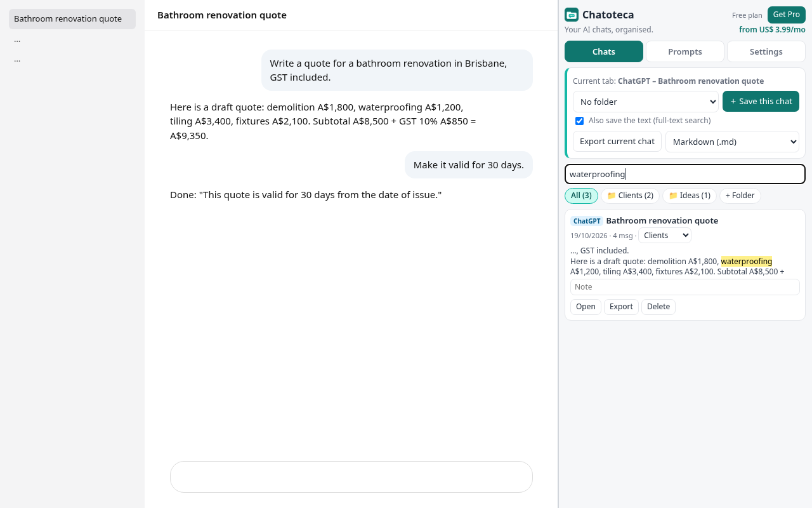Click the Note field on saved chat

point(685,287)
